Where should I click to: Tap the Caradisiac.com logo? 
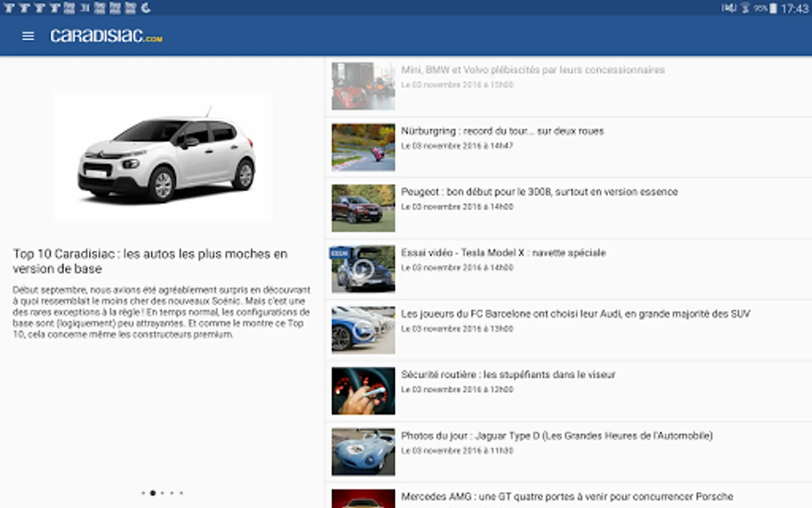coord(106,36)
